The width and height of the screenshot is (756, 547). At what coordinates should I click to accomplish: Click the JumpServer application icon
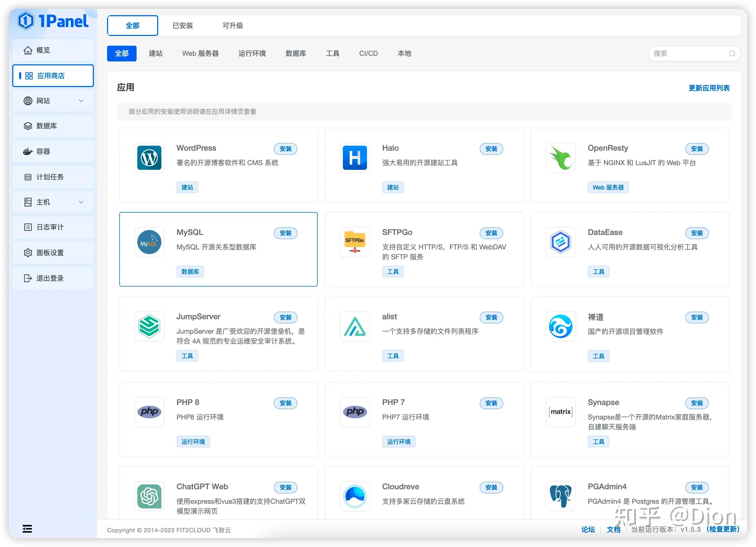[x=149, y=326]
